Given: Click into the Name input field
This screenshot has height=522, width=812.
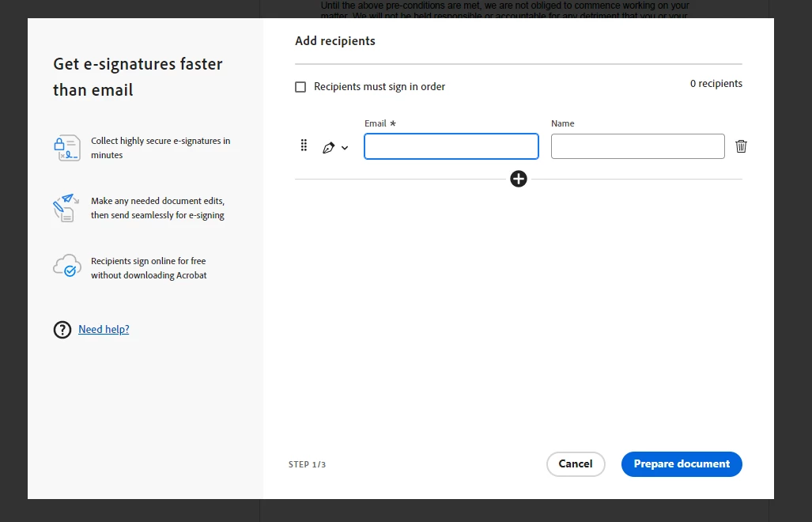Looking at the screenshot, I should tap(638, 146).
